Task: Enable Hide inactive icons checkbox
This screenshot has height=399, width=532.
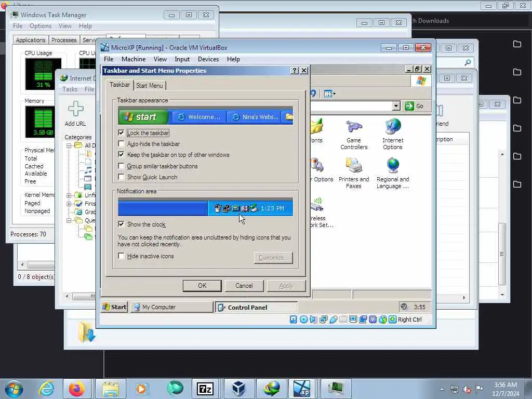Action: click(121, 256)
